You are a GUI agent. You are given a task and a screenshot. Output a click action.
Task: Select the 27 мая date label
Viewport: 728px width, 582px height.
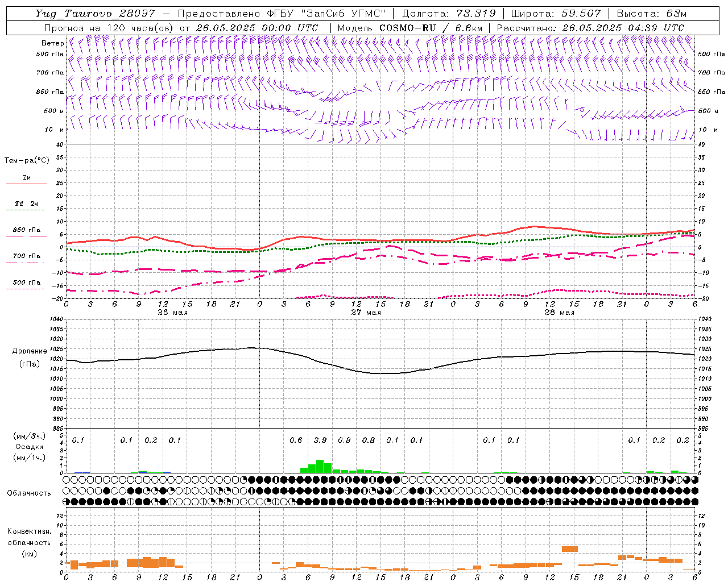366,313
